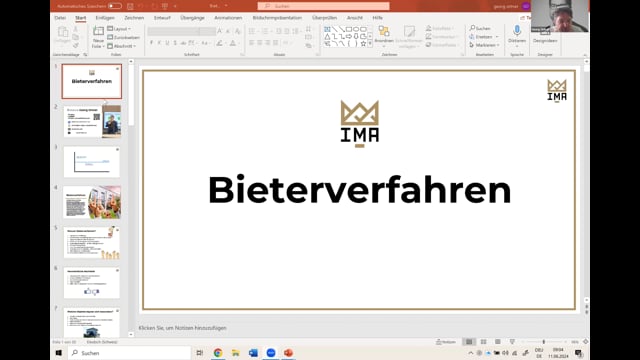Viewport: 640px width, 360px height.
Task: Click the format painter icon
Action: (x=76, y=45)
